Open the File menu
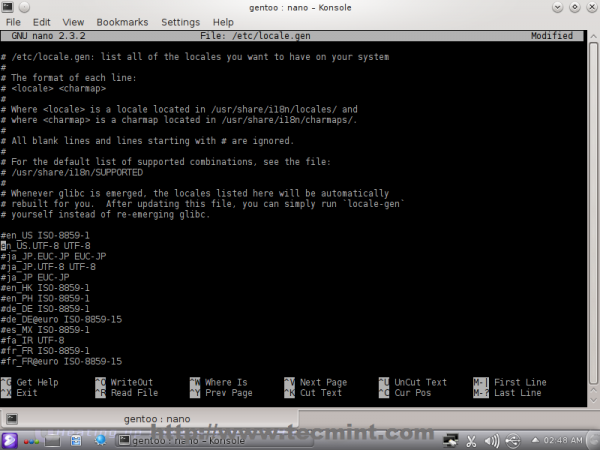The height and width of the screenshot is (450, 600). (13, 22)
